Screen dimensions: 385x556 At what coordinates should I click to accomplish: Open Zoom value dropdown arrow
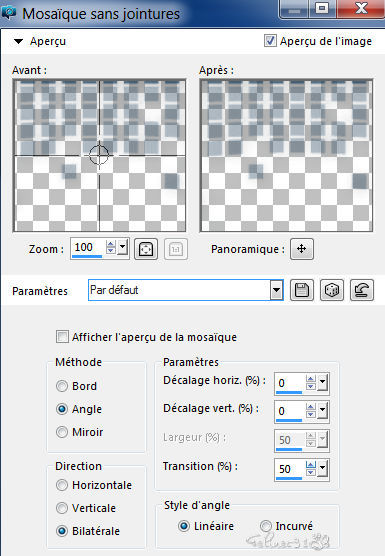[123, 247]
